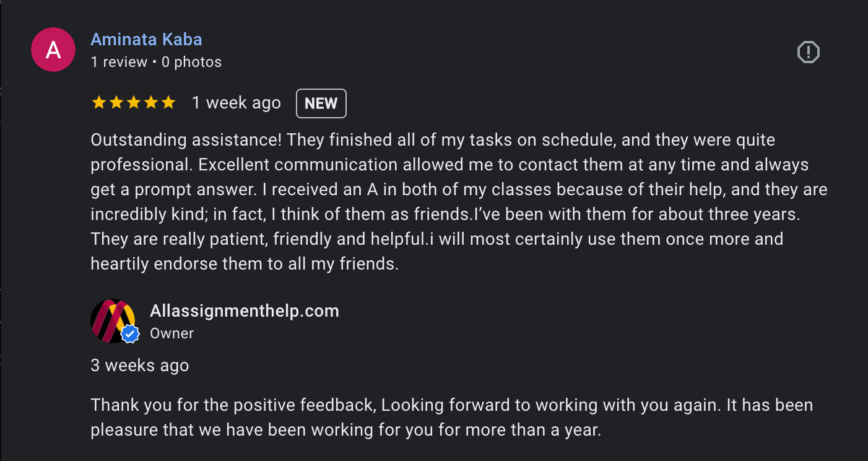
Task: Click the NEW badge on the review
Action: click(x=321, y=103)
